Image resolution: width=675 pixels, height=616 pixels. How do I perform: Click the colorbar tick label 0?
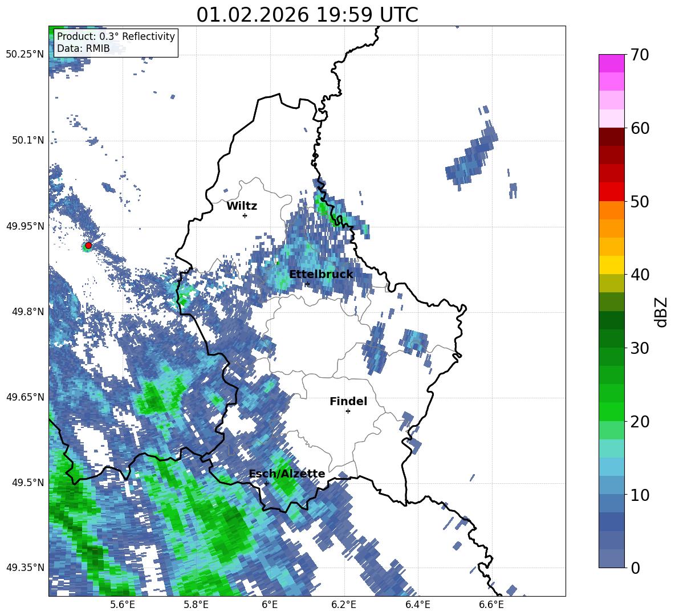pos(635,568)
